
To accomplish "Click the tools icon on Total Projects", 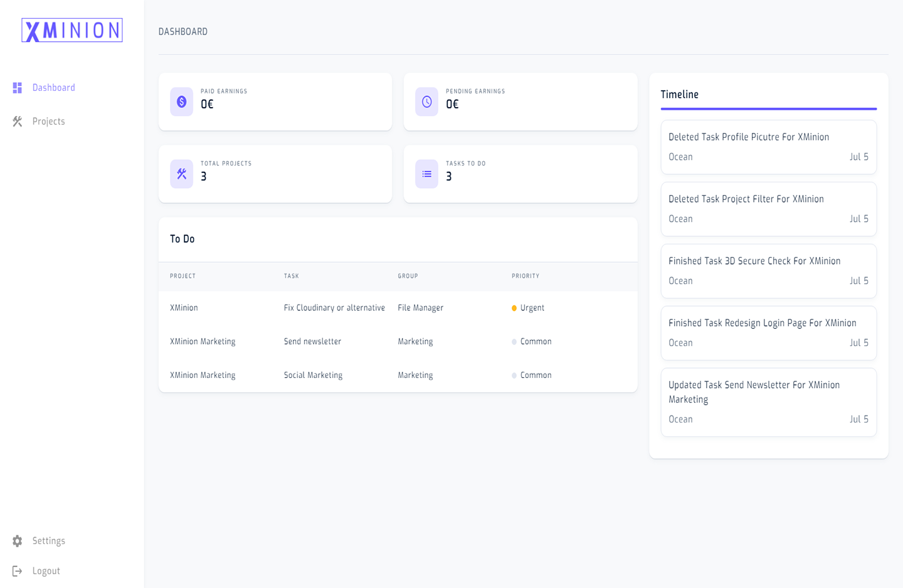I will click(x=181, y=174).
